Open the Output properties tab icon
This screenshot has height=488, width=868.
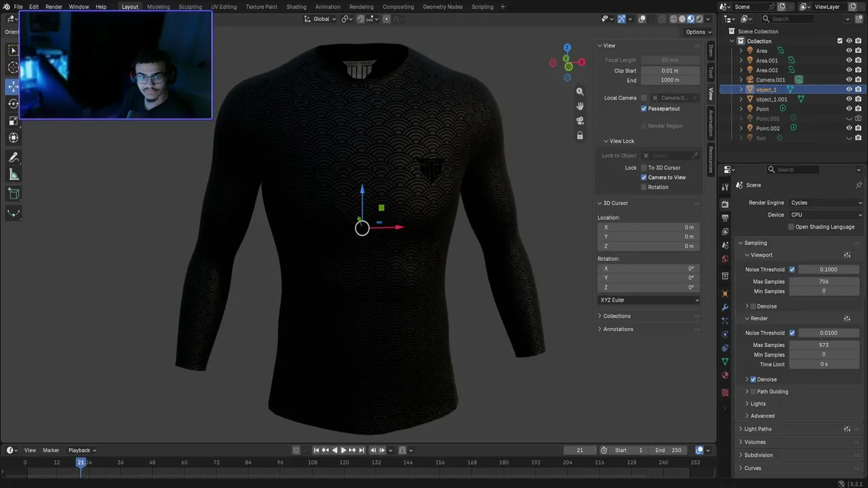pos(725,218)
